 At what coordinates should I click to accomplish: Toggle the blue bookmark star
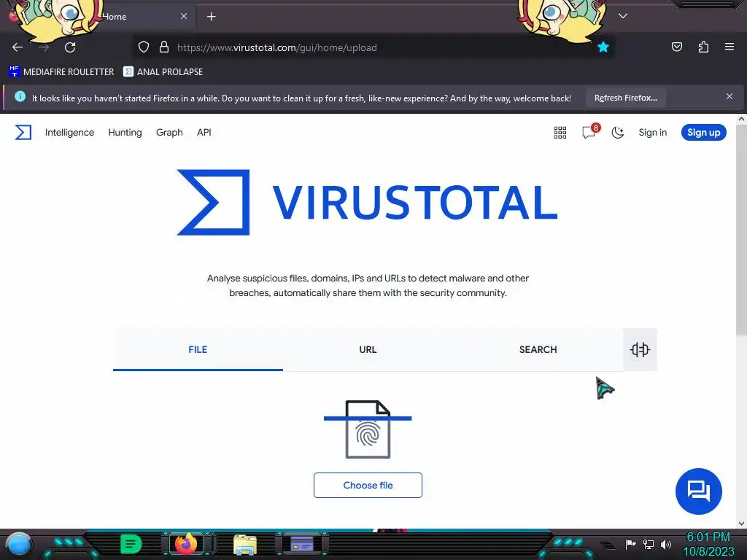(x=603, y=47)
